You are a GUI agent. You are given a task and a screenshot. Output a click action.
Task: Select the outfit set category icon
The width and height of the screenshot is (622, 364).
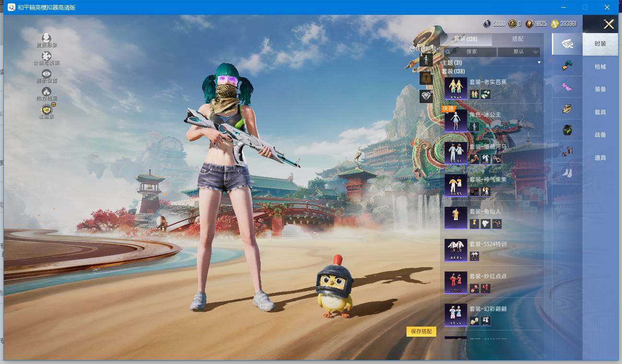[567, 44]
